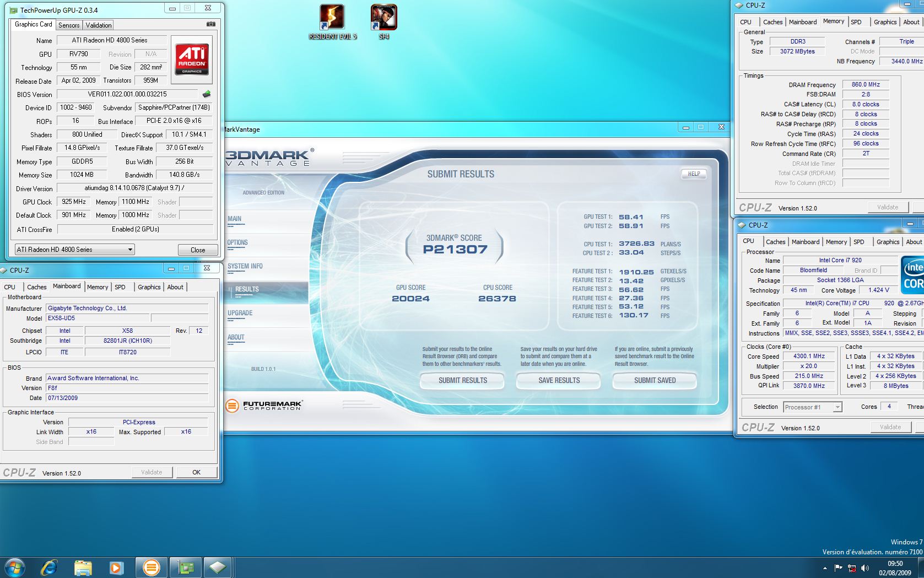Click the ATI CrossFire Enabled (2 GPUs) field

tap(135, 229)
